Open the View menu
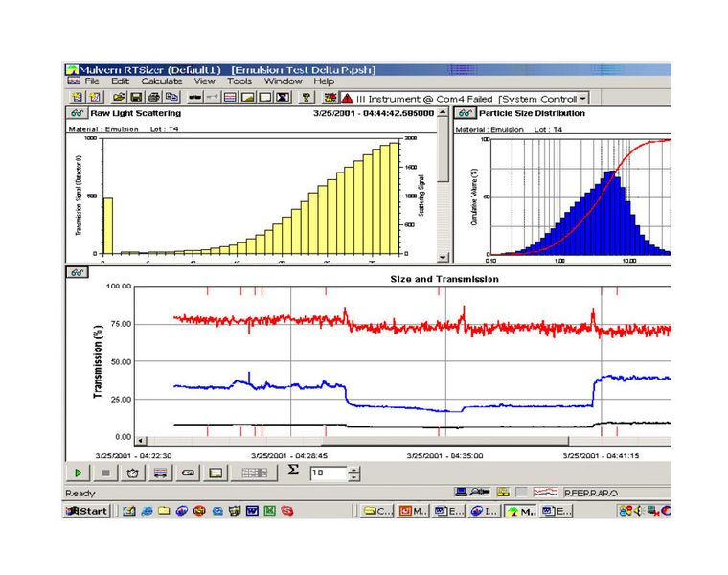This screenshot has width=728, height=575. pyautogui.click(x=204, y=81)
